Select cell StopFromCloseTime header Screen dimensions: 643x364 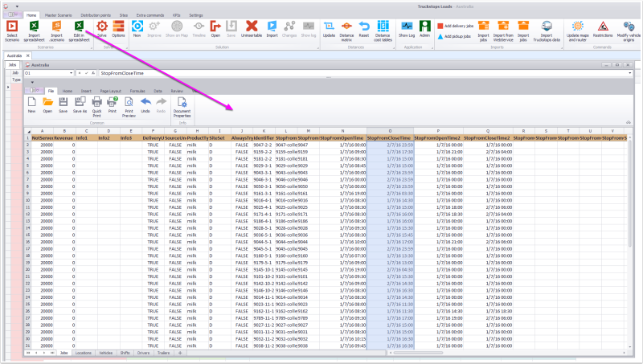point(390,138)
